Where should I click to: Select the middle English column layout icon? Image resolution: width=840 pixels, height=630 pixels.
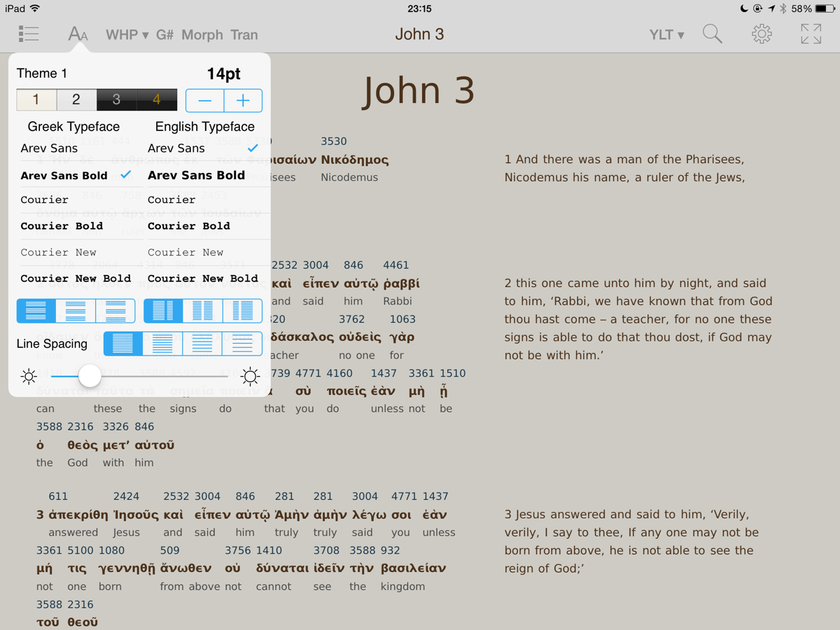coord(203,311)
